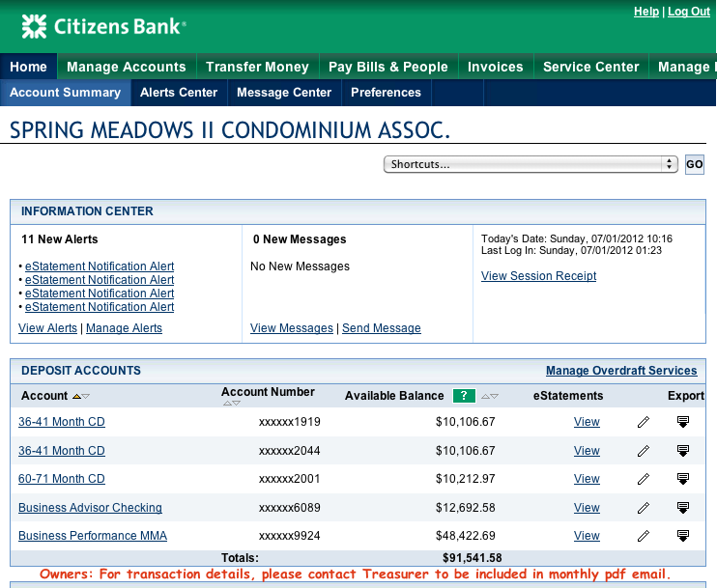Open the 36-41 Month CD account ending 1919
717x588 pixels.
[62, 422]
